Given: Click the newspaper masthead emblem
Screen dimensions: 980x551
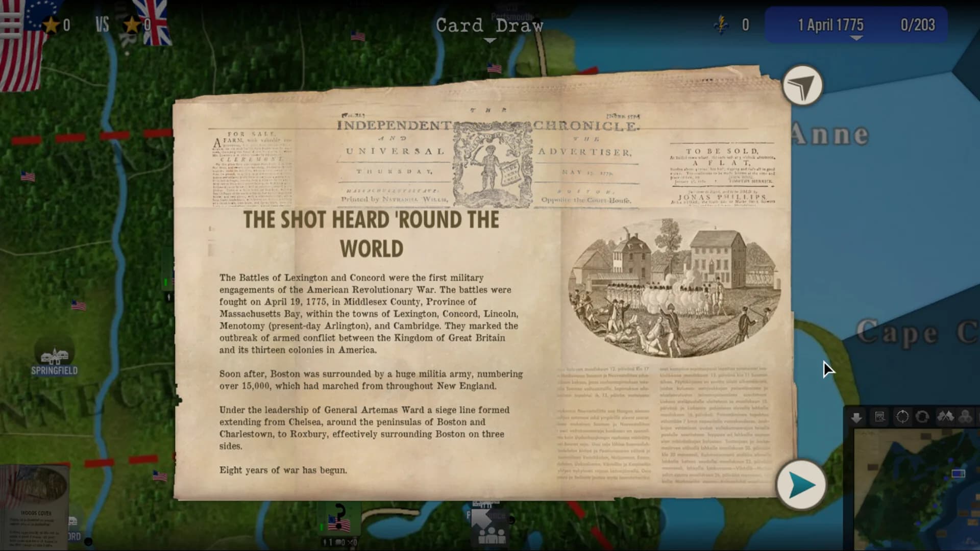Looking at the screenshot, I should click(x=493, y=164).
